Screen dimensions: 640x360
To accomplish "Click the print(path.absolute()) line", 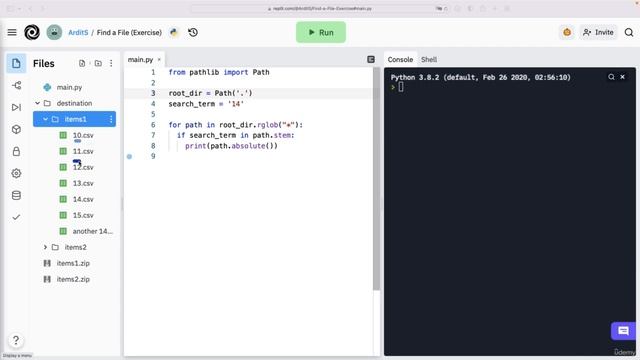I will pyautogui.click(x=231, y=146).
